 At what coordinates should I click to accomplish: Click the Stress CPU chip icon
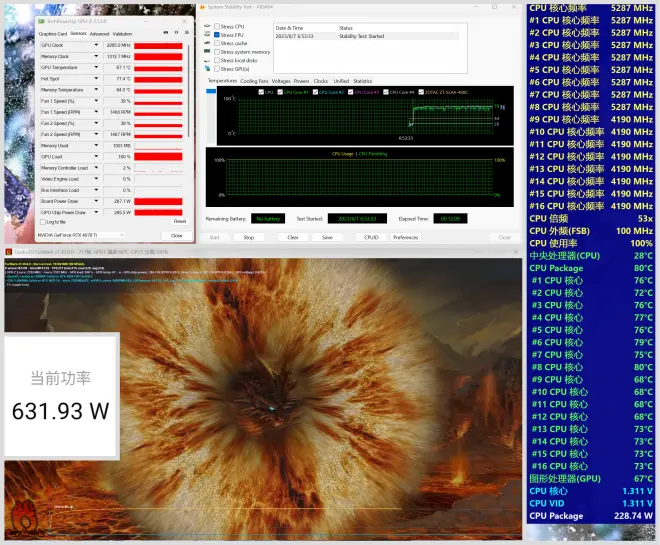click(x=206, y=26)
